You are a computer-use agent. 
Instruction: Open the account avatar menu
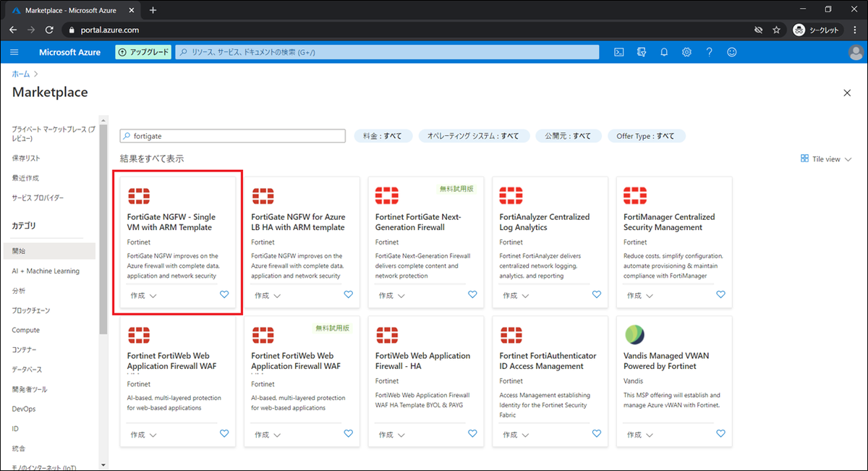pos(855,52)
